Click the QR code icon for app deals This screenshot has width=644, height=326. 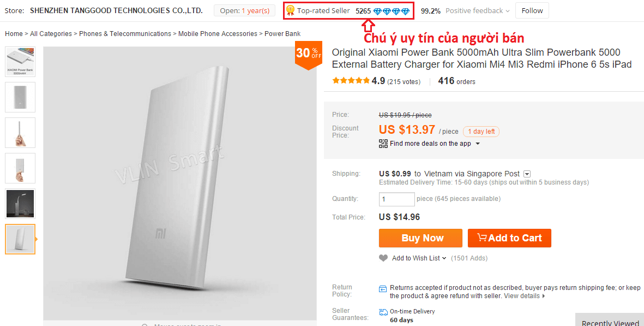382,144
